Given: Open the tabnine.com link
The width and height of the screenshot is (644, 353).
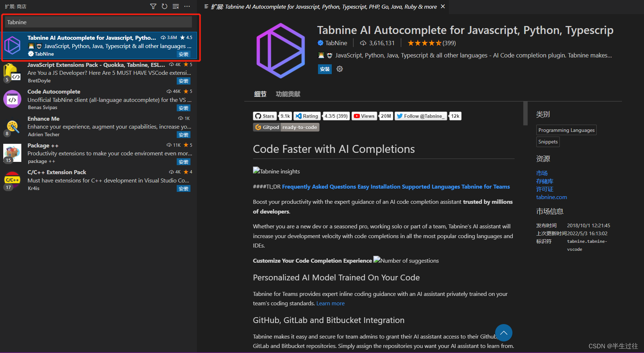Looking at the screenshot, I should coord(551,197).
